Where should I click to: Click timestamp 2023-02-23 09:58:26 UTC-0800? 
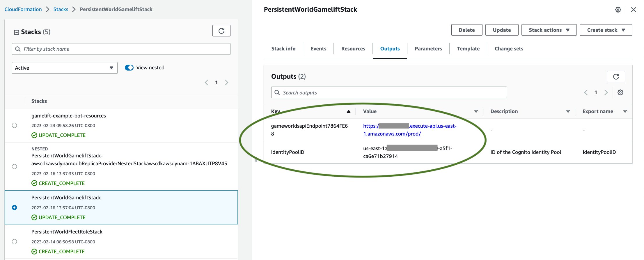pos(63,126)
